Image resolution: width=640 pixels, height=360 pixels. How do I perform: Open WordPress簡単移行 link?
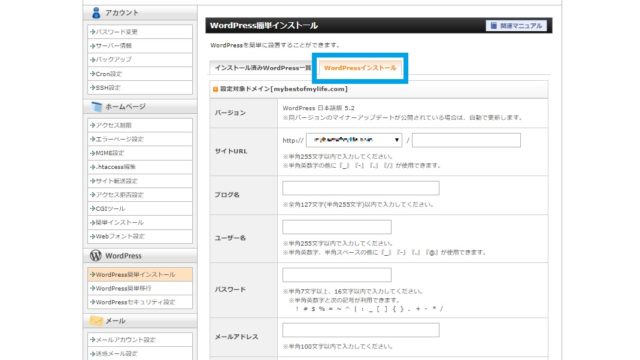coord(140,288)
